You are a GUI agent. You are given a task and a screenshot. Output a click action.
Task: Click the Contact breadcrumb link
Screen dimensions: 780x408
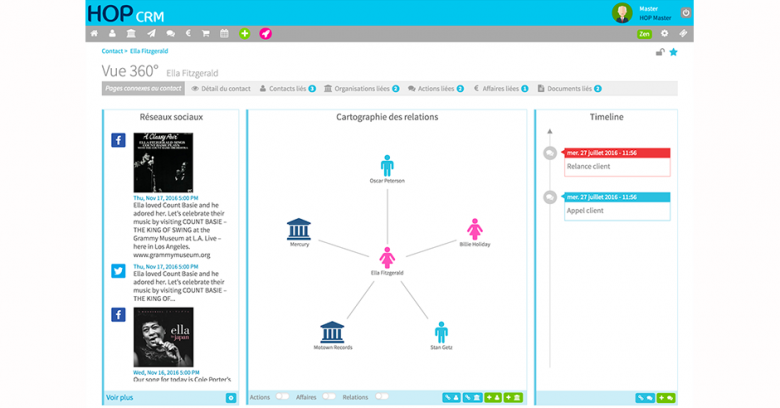click(112, 50)
